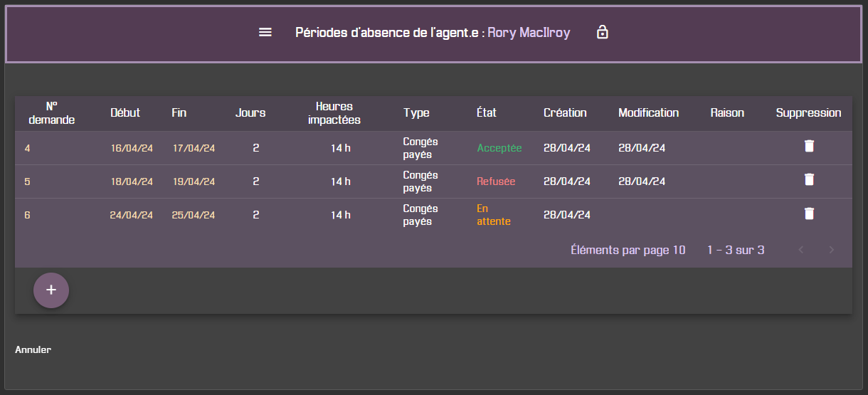Sort by État column header
The height and width of the screenshot is (395, 868).
tap(487, 112)
